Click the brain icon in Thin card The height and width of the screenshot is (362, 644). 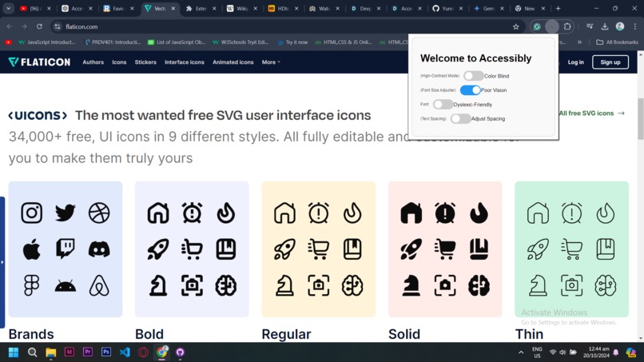point(606,285)
